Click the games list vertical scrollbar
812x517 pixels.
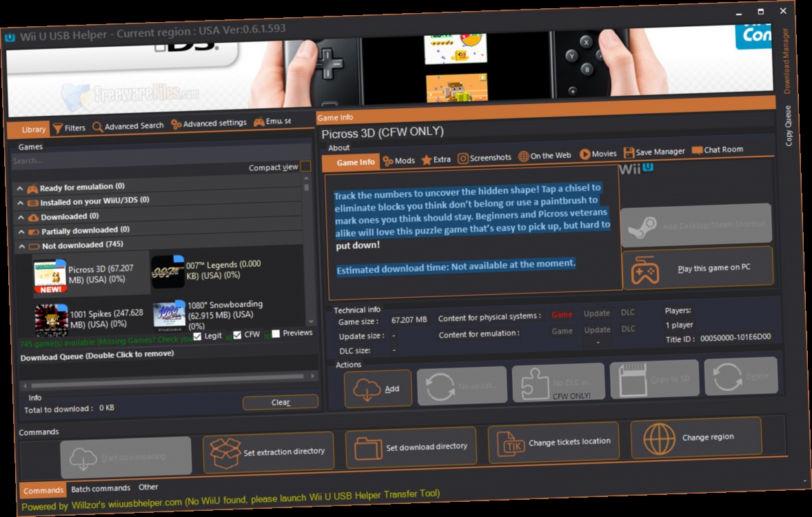pyautogui.click(x=307, y=249)
